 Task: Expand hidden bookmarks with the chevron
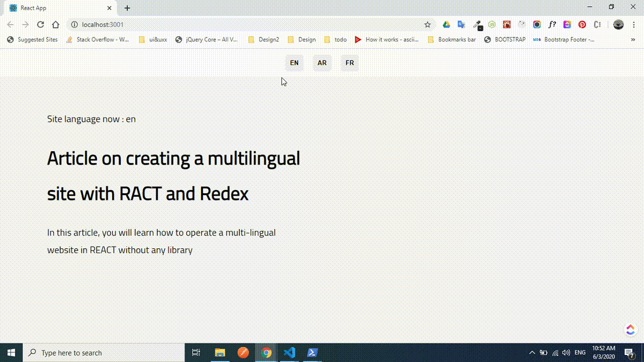coord(633,39)
